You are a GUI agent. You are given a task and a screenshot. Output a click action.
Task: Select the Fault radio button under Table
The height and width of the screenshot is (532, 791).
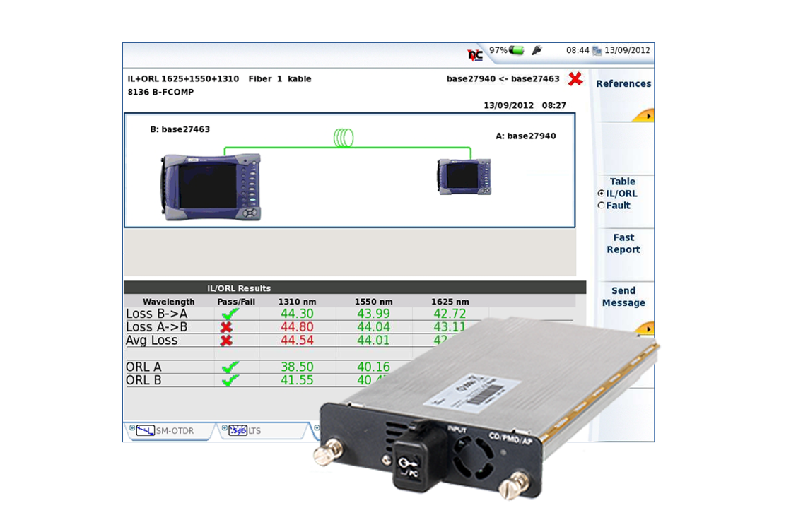(602, 205)
